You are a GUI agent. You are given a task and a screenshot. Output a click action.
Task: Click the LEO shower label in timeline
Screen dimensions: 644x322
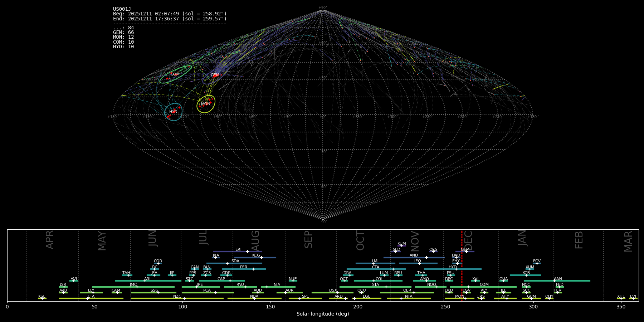click(417, 261)
